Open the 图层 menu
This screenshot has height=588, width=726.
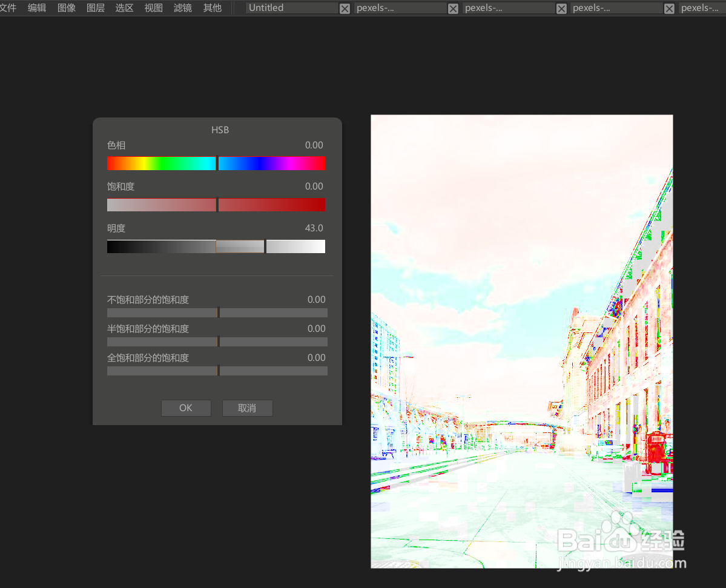(x=96, y=8)
